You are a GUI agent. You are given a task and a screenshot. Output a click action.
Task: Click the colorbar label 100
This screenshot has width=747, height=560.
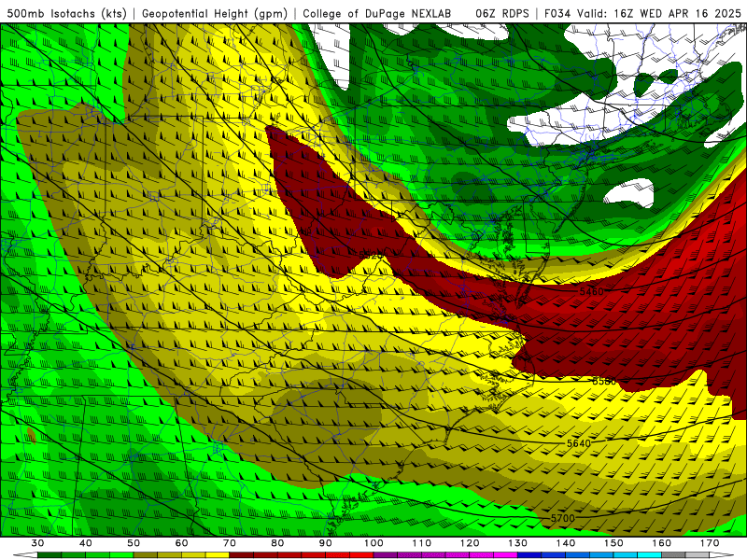[x=373, y=543]
